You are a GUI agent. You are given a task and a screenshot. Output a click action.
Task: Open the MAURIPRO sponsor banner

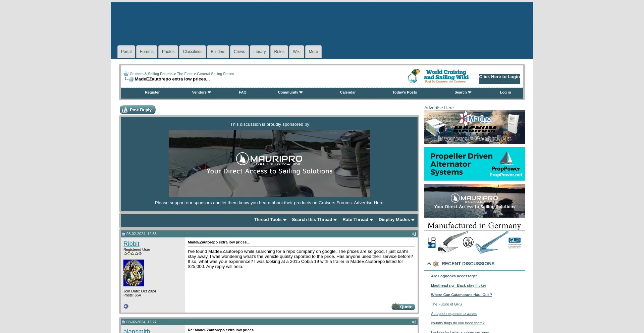pos(269,163)
